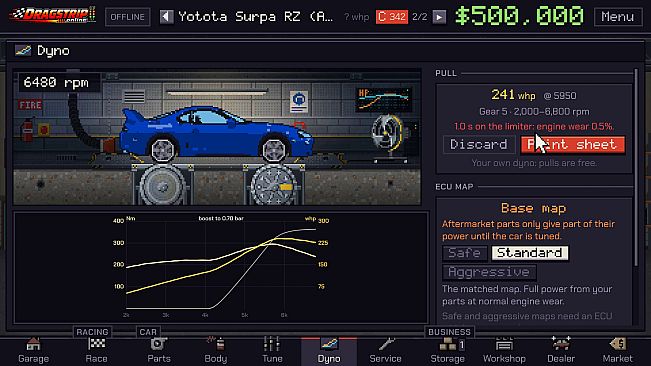Discard the dyno pull
This screenshot has height=366, width=651.
pos(479,144)
